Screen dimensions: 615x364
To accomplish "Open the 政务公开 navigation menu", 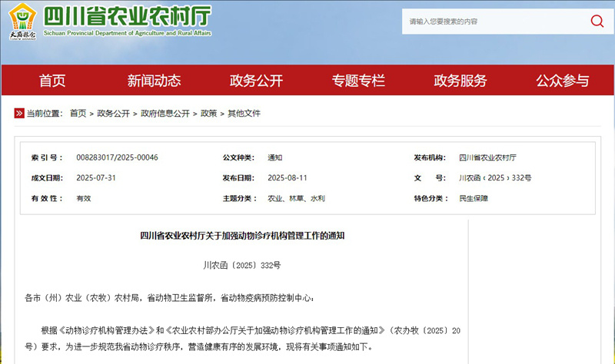I will point(256,81).
